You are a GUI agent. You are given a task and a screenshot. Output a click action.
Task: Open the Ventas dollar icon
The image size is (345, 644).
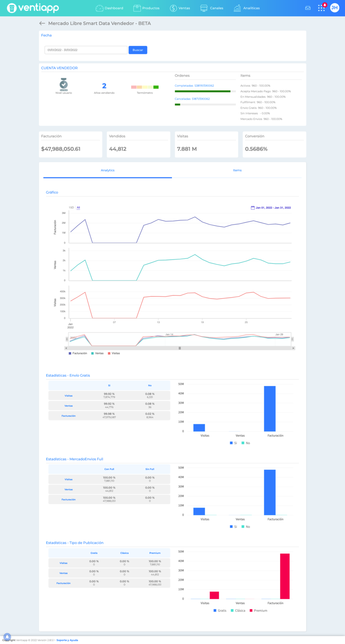click(x=173, y=8)
